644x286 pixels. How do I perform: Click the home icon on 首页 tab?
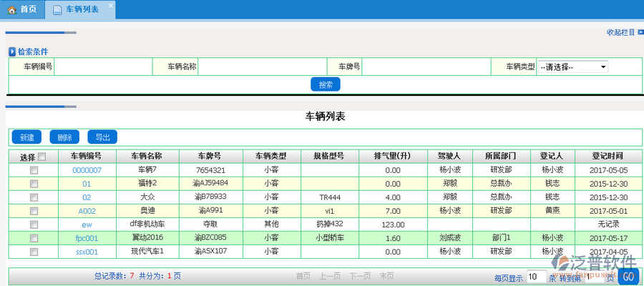11,9
